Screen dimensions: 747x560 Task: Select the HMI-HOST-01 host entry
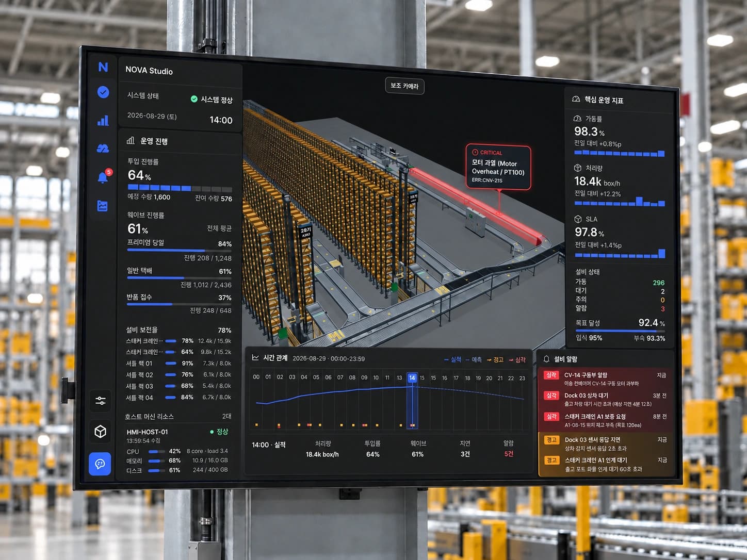[x=178, y=436]
